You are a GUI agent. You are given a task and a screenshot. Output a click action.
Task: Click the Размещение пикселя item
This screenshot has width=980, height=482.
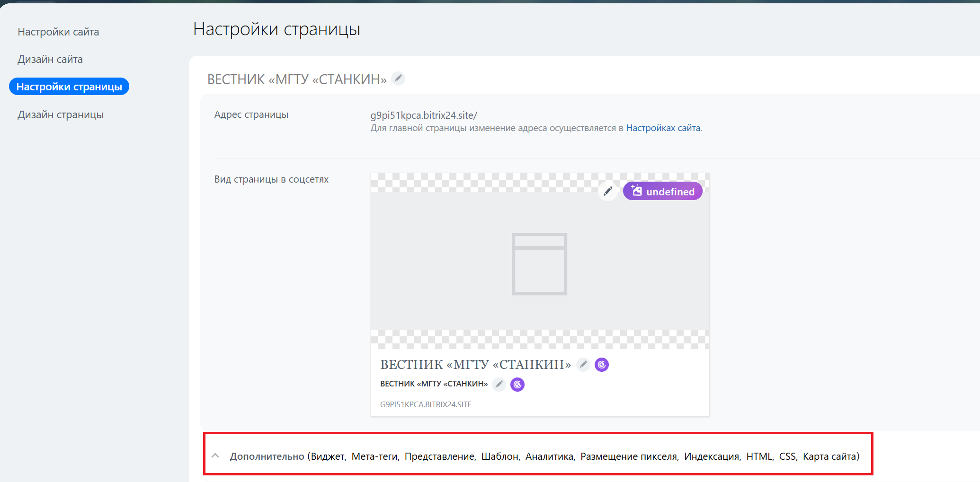tap(629, 456)
